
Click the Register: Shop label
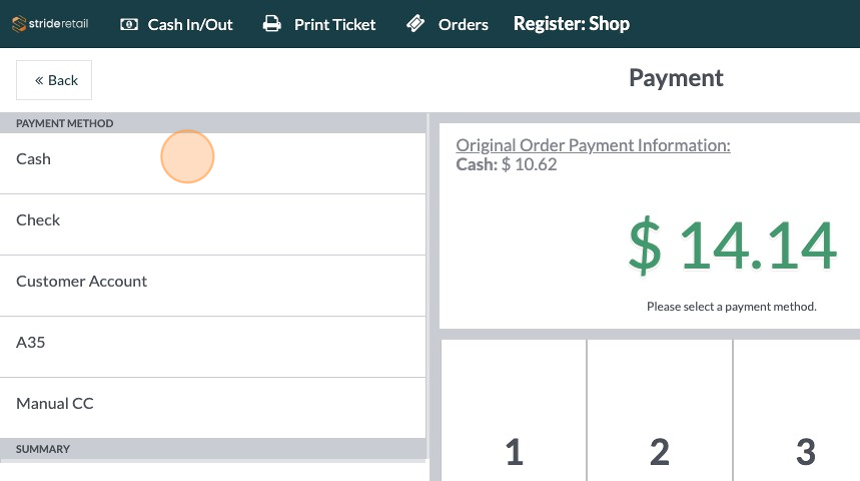pos(571,23)
